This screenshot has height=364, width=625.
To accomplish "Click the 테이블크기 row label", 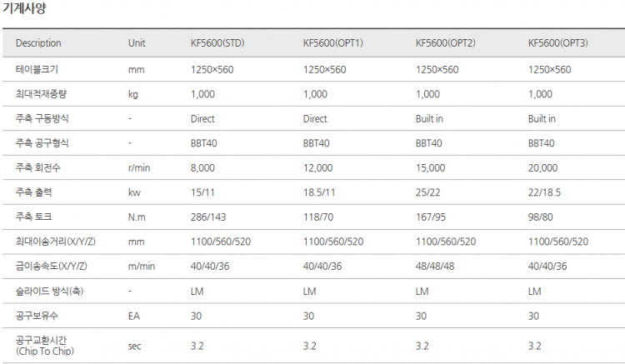I will [36, 69].
